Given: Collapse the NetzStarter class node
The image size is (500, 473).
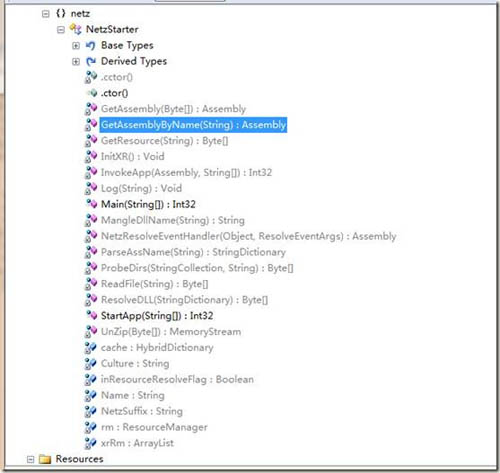Looking at the screenshot, I should [61, 30].
